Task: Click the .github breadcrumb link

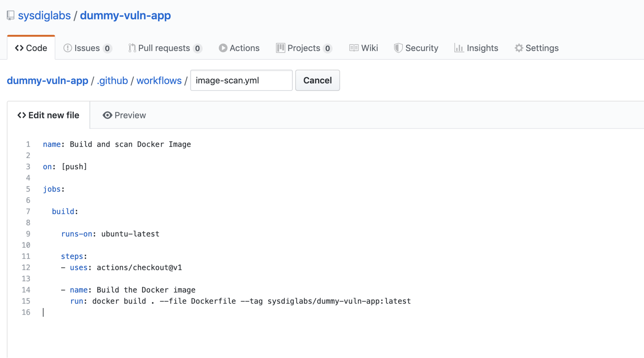Action: tap(112, 80)
